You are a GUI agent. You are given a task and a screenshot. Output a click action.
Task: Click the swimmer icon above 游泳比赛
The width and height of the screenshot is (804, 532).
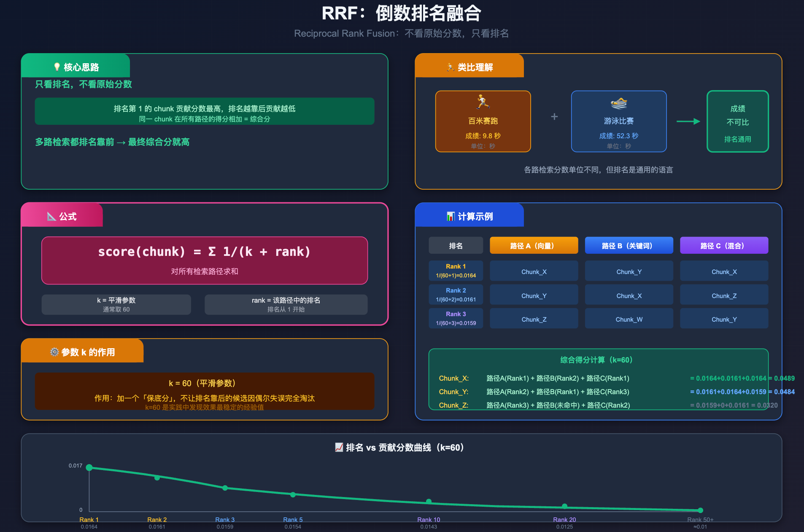tap(618, 103)
